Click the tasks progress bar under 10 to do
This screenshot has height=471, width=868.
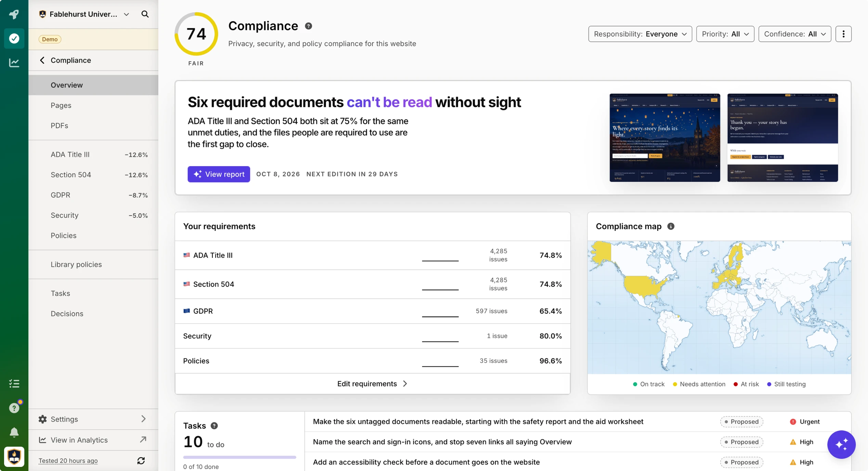click(x=239, y=457)
